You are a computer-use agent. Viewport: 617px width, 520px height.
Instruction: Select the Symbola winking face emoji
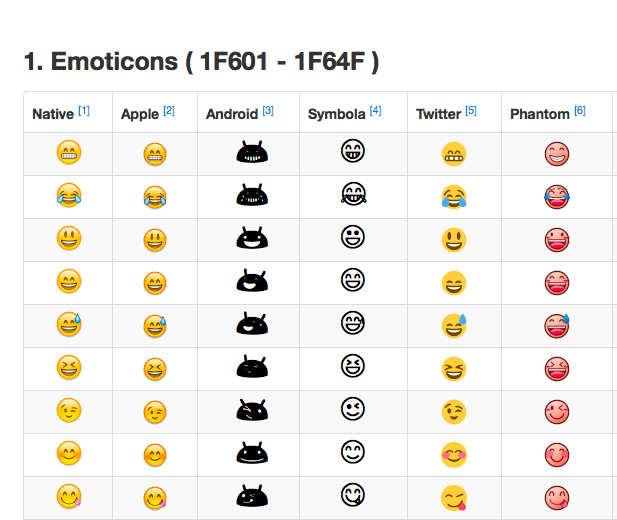click(353, 409)
